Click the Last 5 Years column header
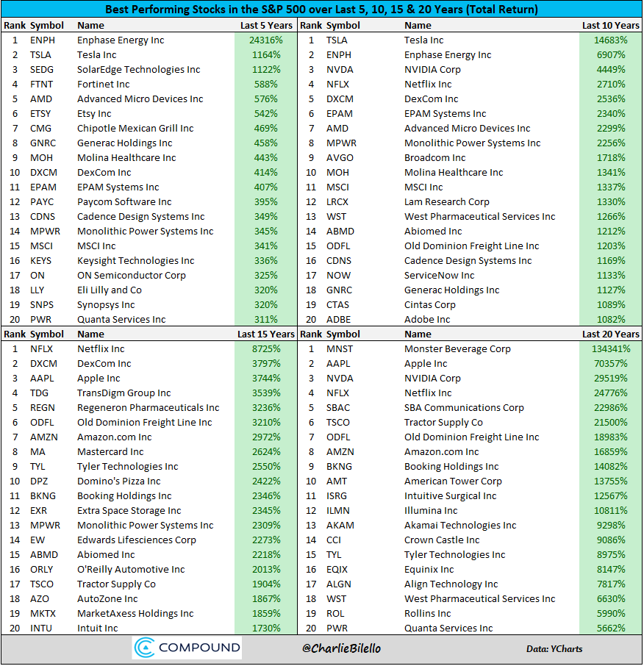This screenshot has height=666, width=644. pyautogui.click(x=266, y=26)
